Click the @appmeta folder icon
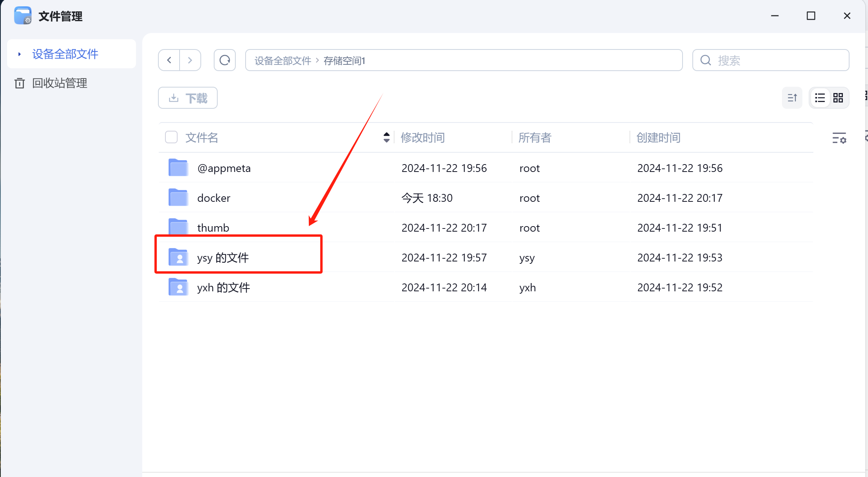 [178, 168]
